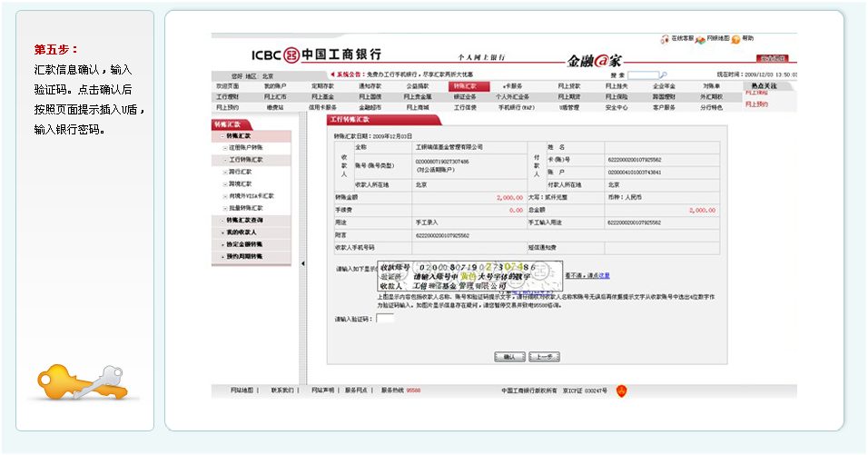Select 批量转账汇款 in sidebar
The image size is (868, 455).
click(246, 209)
